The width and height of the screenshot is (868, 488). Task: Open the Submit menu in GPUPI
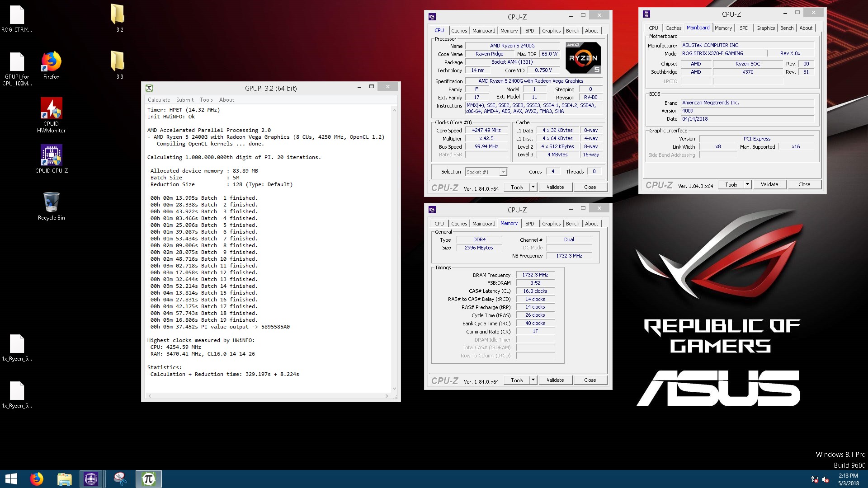(x=185, y=100)
